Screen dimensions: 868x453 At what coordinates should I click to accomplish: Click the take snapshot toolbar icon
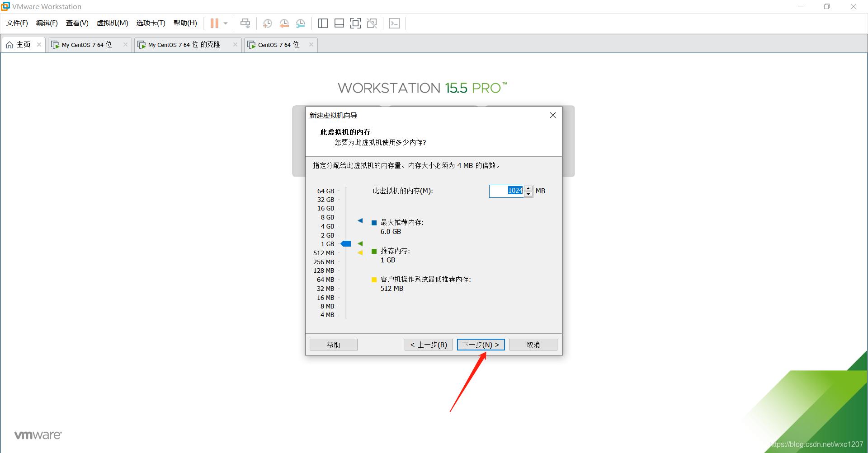pos(268,23)
